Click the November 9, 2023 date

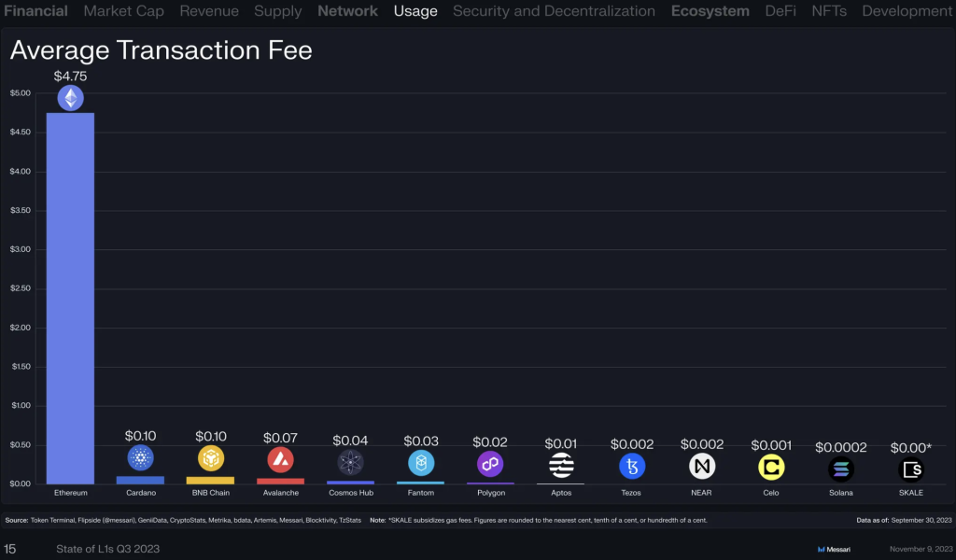click(921, 550)
